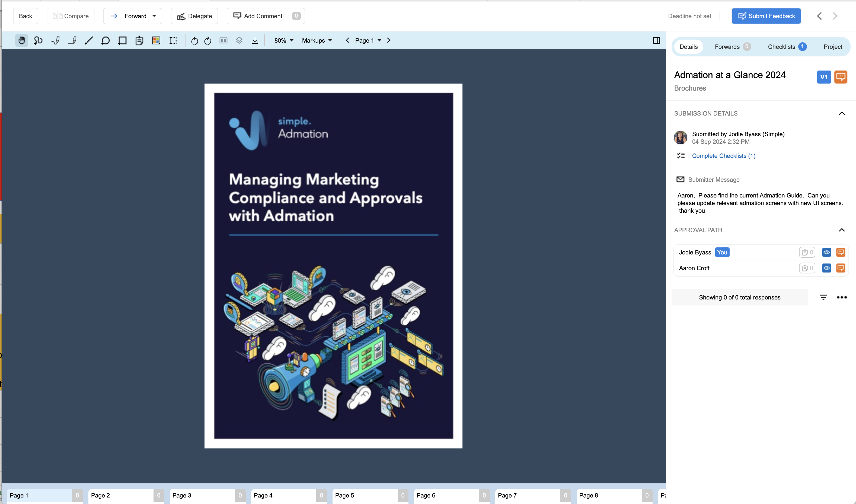
Task: Click the Delegate button
Action: click(194, 16)
